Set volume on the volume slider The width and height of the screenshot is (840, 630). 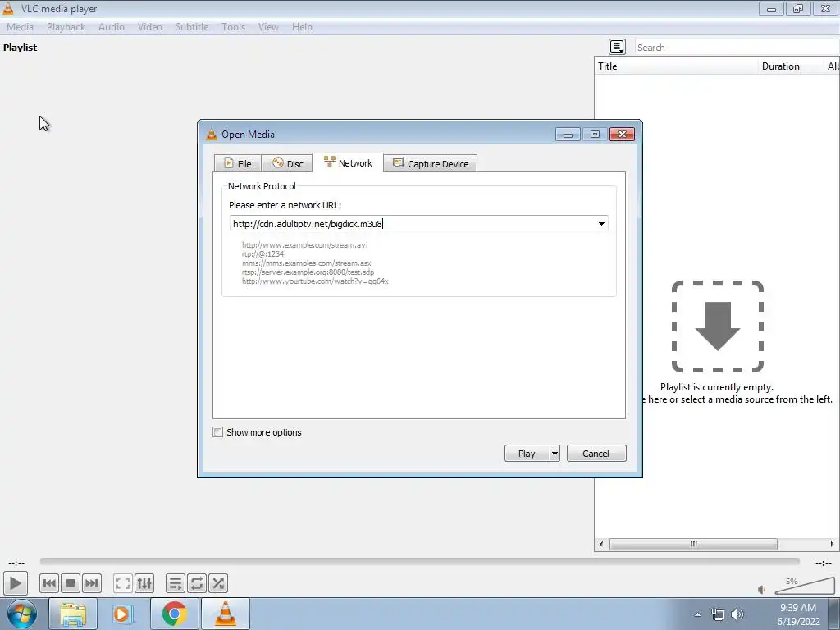pos(805,586)
